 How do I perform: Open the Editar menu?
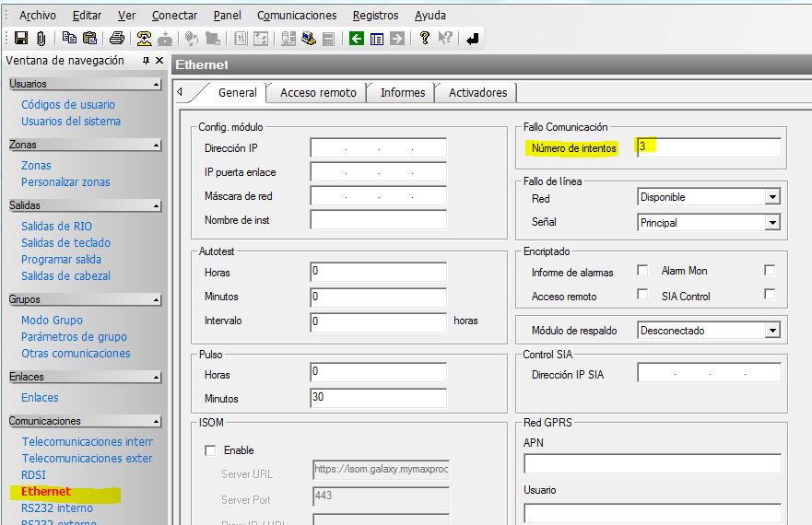point(87,16)
